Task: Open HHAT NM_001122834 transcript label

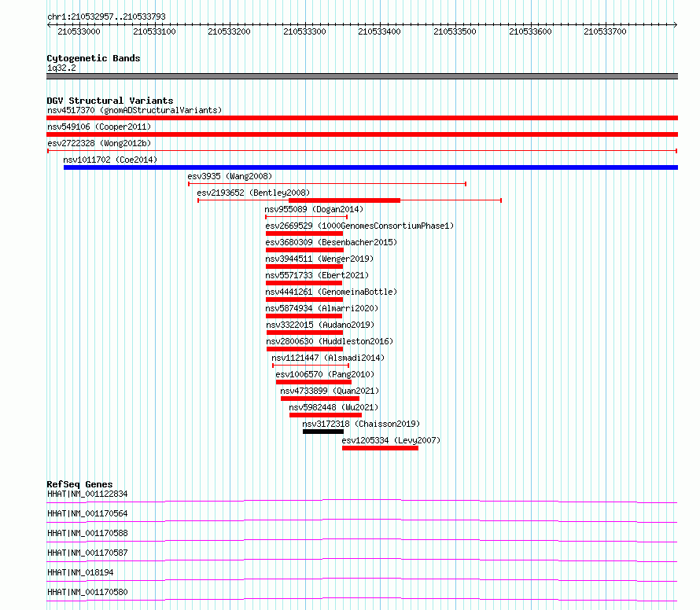Action: pyautogui.click(x=87, y=494)
